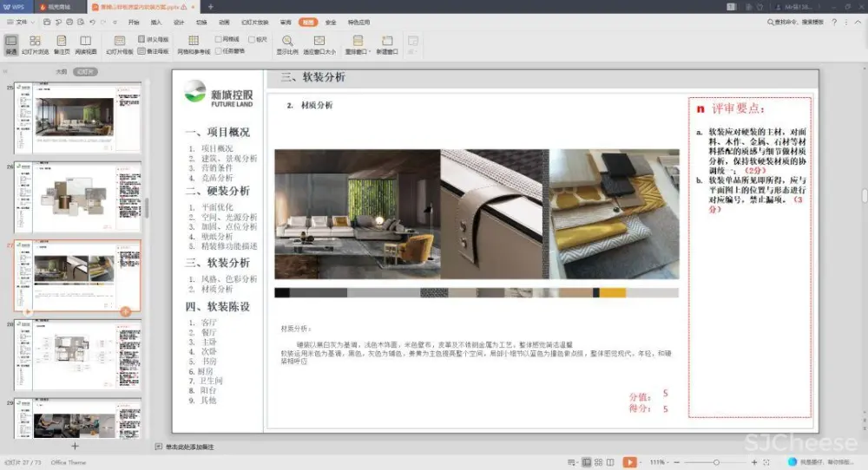The height and width of the screenshot is (470, 868).
Task: Click 显示比例 zoom magnifier icon
Action: tap(287, 44)
